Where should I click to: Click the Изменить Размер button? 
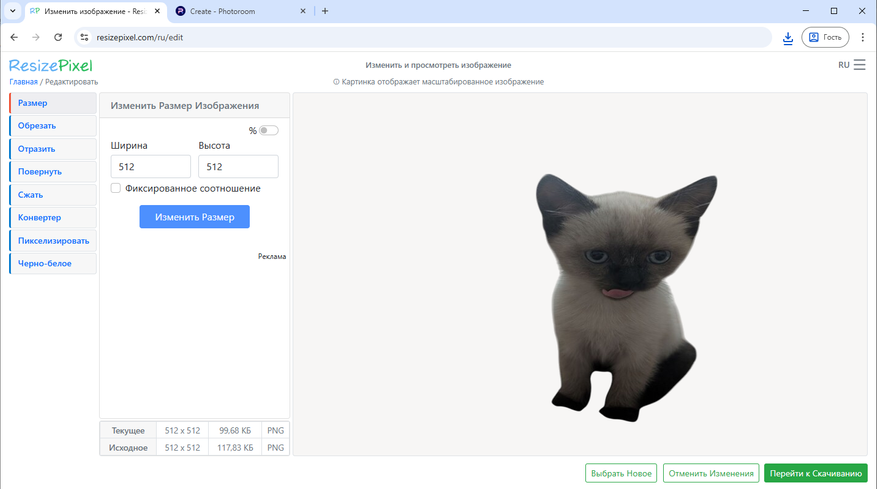pyautogui.click(x=195, y=217)
